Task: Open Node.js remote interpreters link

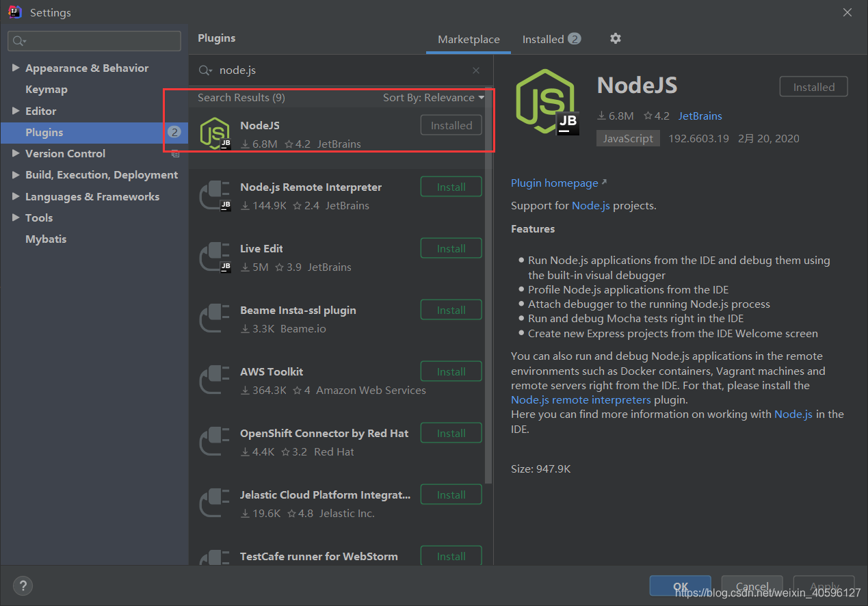Action: pos(581,400)
